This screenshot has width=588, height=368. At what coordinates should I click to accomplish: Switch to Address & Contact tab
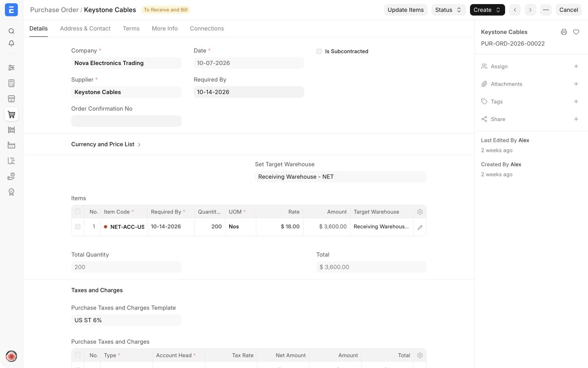click(85, 29)
